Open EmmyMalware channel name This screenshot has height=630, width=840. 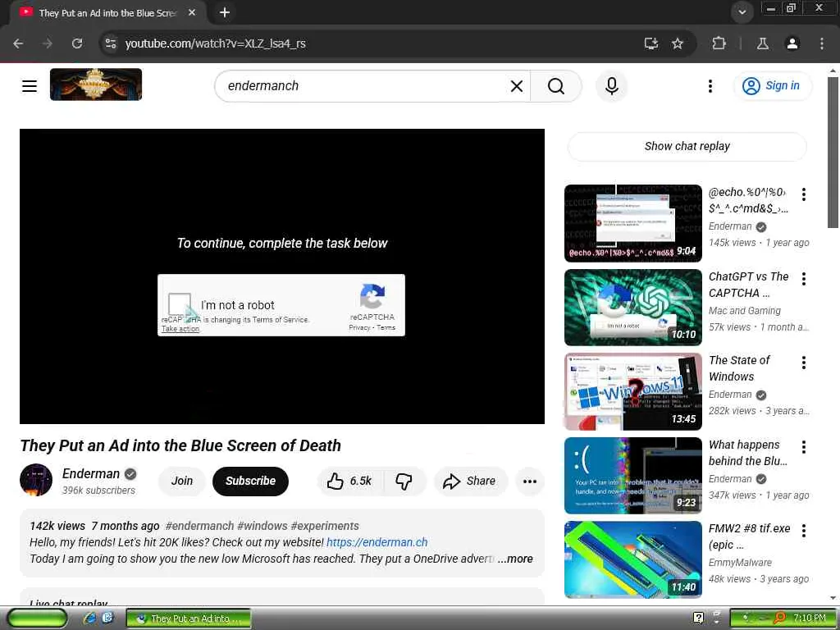[x=740, y=563]
